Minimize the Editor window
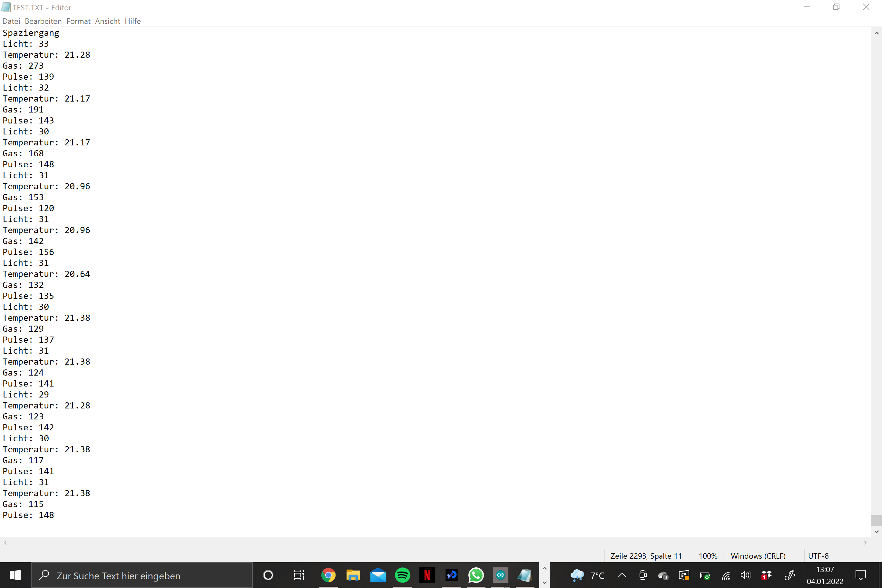This screenshot has height=588, width=882. click(807, 7)
